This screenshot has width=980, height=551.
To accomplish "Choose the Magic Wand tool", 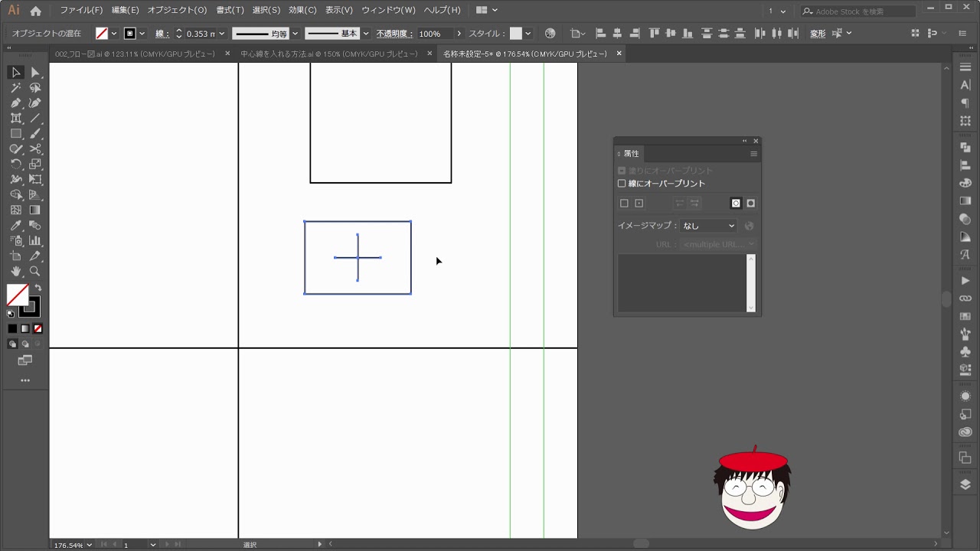I will [15, 88].
